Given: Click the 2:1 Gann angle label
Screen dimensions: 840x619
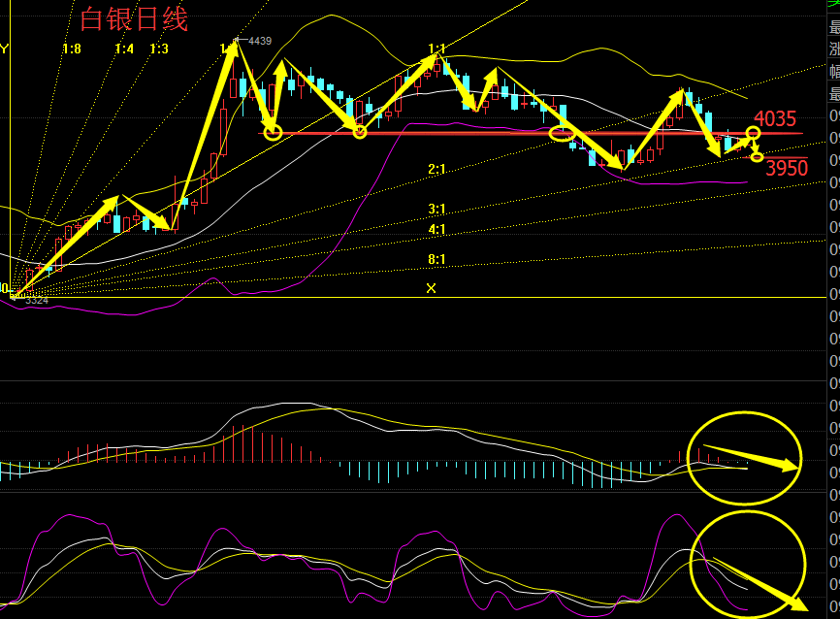Looking at the screenshot, I should point(436,170).
